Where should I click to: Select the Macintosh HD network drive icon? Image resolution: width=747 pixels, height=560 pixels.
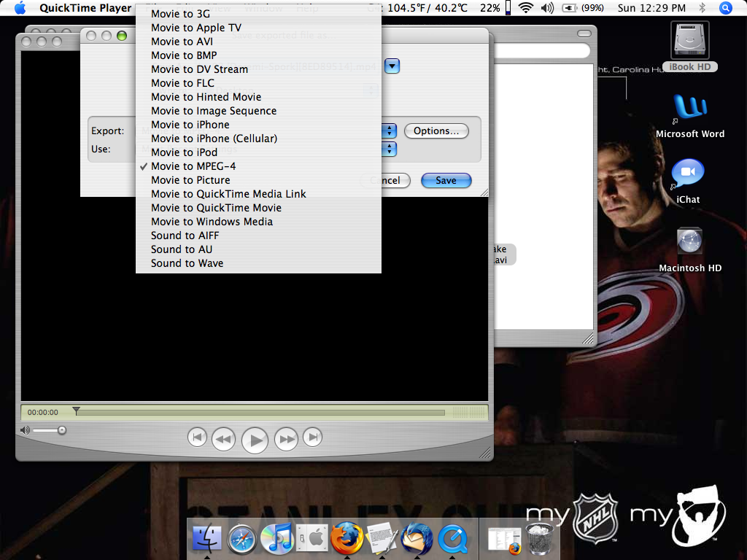point(690,249)
